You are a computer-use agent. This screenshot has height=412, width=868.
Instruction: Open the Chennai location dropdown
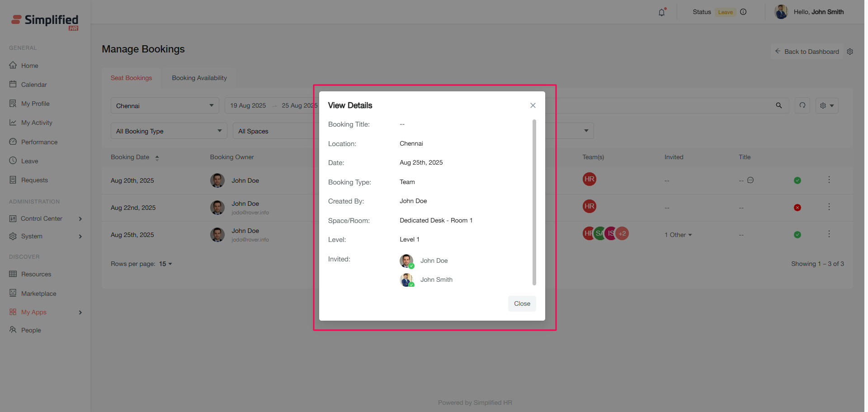pyautogui.click(x=165, y=106)
